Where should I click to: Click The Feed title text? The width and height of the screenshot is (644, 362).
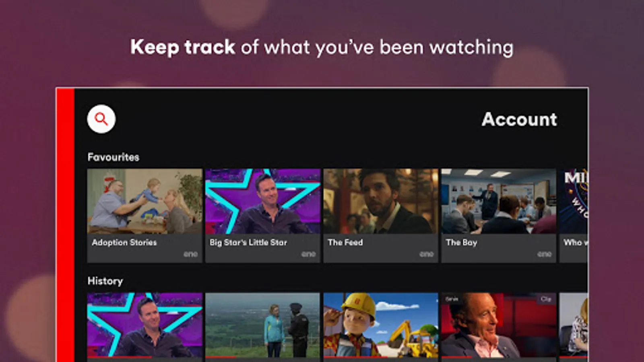[x=345, y=242]
